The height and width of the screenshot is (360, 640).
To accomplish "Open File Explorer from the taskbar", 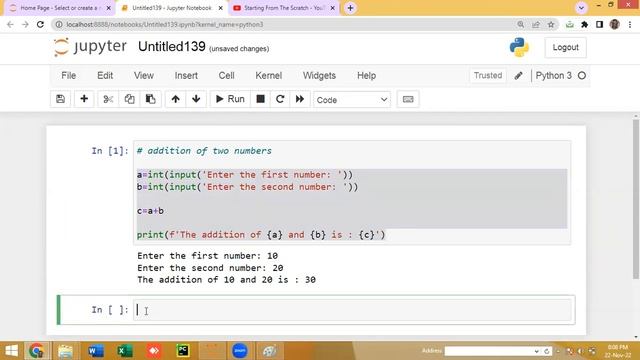I will [65, 351].
